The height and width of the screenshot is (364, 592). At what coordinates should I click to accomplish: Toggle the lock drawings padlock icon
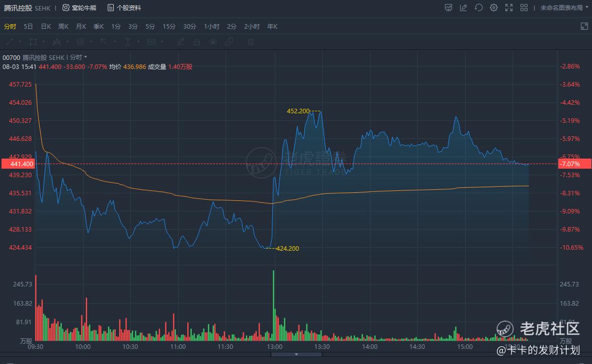click(x=197, y=42)
